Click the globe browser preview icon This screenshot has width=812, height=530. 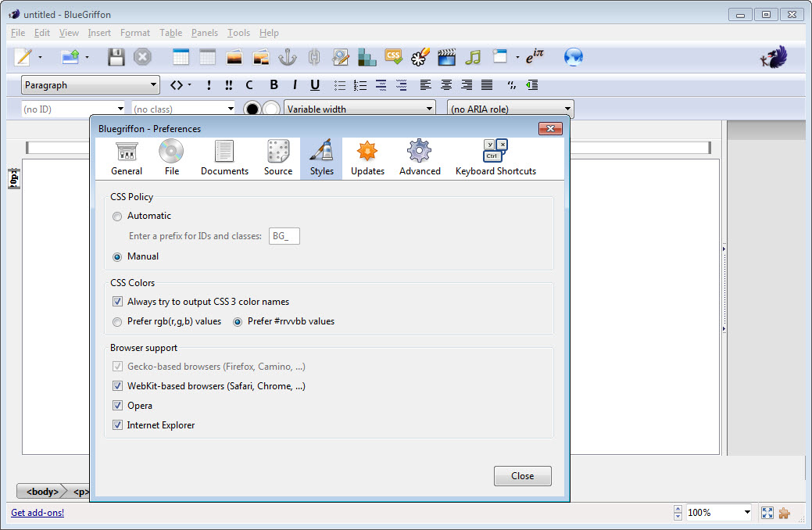[x=574, y=57]
